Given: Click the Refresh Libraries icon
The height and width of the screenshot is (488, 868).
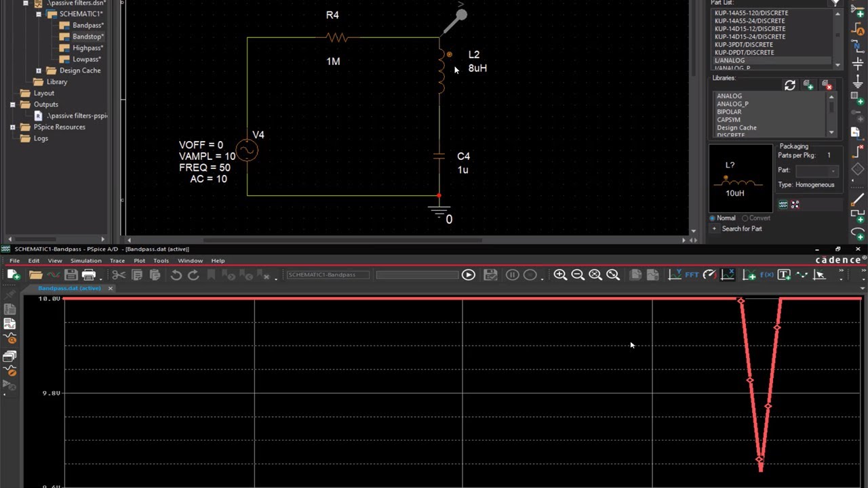Looking at the screenshot, I should tap(790, 85).
